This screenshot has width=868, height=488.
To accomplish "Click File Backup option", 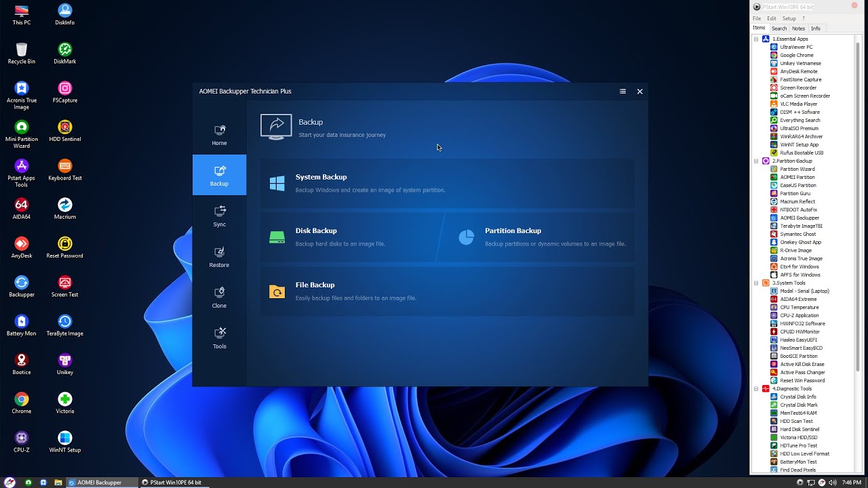I will click(315, 291).
